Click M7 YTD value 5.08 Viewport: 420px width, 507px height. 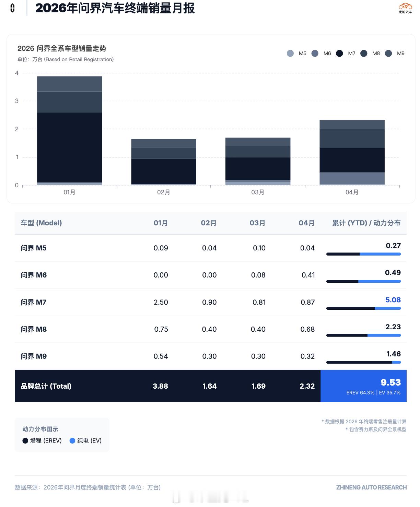(393, 300)
